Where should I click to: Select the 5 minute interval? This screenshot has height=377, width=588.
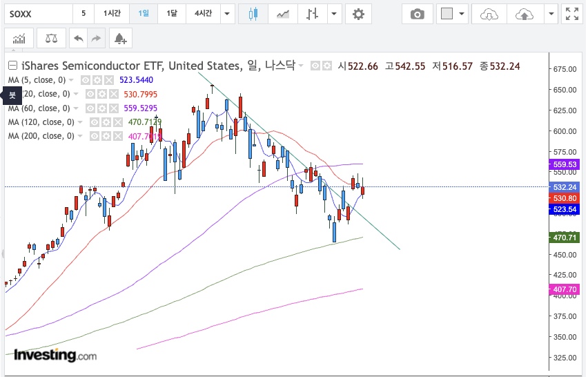(84, 14)
